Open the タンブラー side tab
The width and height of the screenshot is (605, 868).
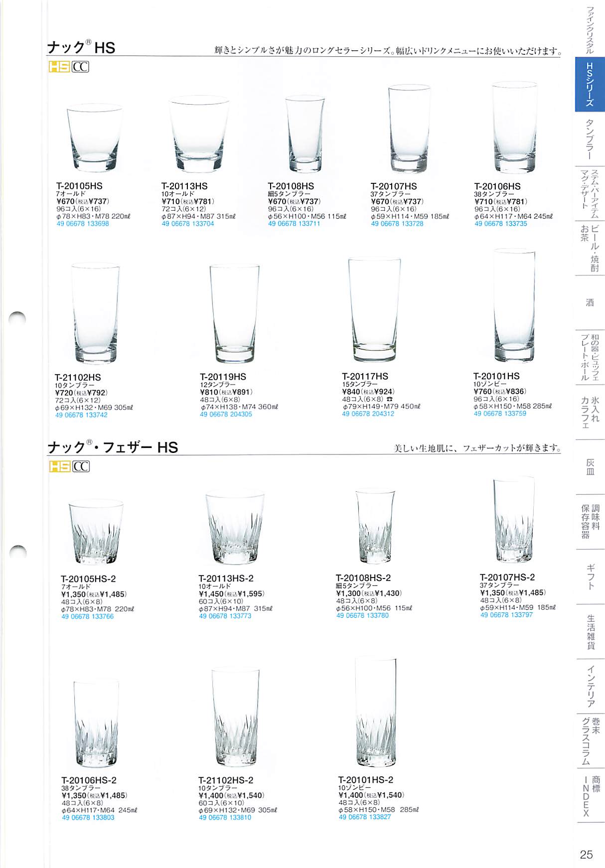point(590,139)
